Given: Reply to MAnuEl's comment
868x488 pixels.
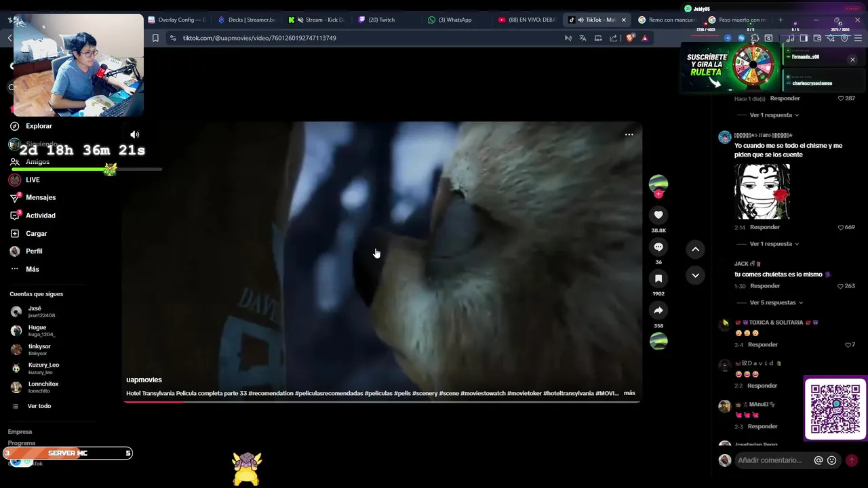Looking at the screenshot, I should click(x=762, y=426).
